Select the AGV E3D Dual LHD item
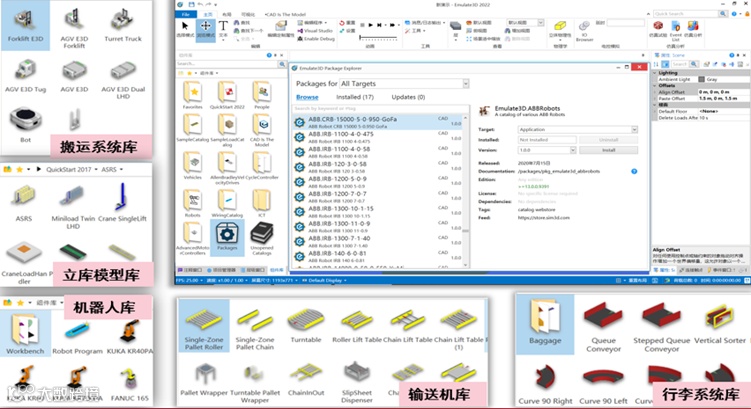751x409 pixels. click(123, 79)
